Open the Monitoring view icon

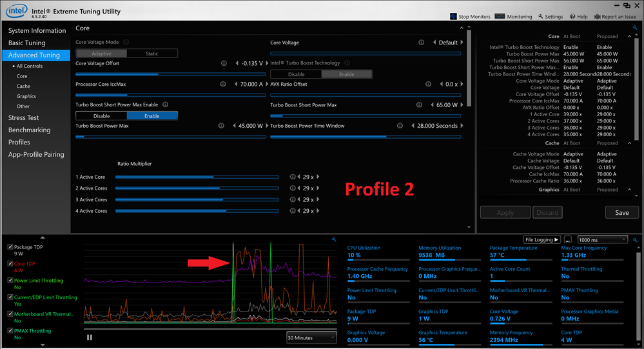coord(500,16)
